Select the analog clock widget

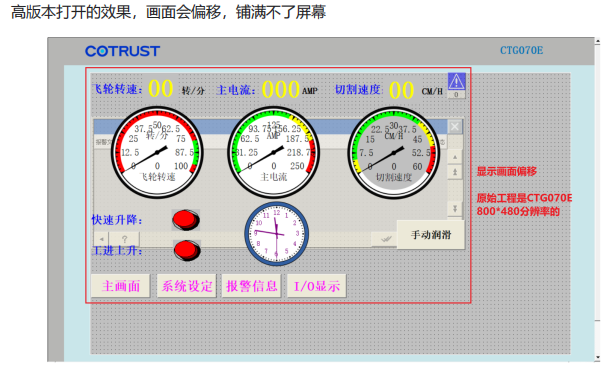(x=276, y=234)
